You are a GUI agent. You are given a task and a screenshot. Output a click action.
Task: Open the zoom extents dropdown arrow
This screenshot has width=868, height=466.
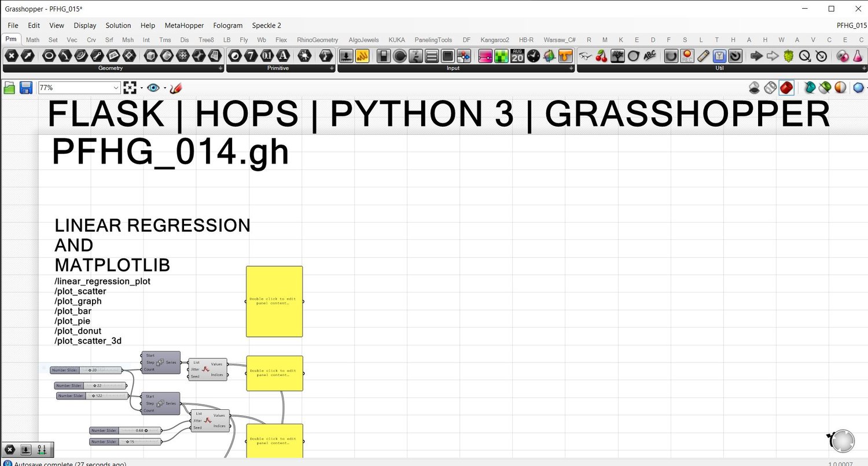coord(141,88)
